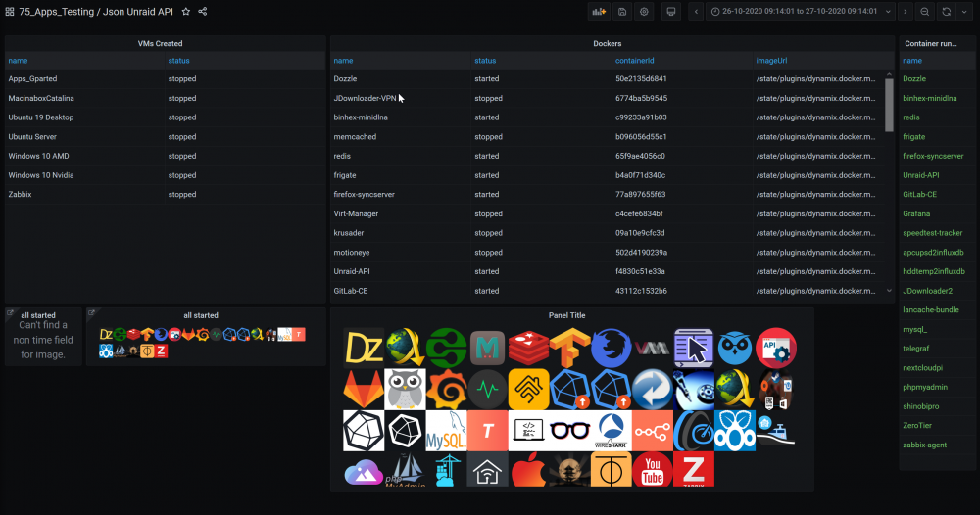The image size is (980, 515).
Task: Click the purple cursor window icon
Action: (x=693, y=349)
